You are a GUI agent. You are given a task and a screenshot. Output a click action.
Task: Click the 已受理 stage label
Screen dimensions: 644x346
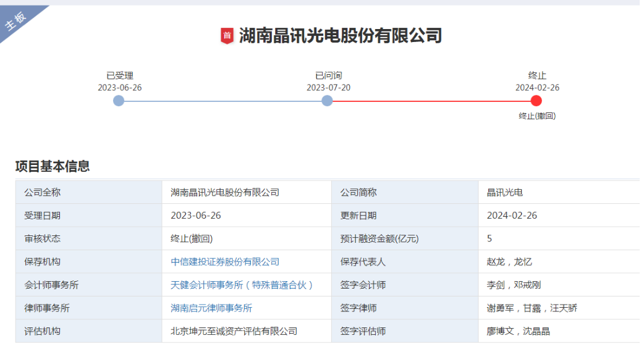[120, 75]
